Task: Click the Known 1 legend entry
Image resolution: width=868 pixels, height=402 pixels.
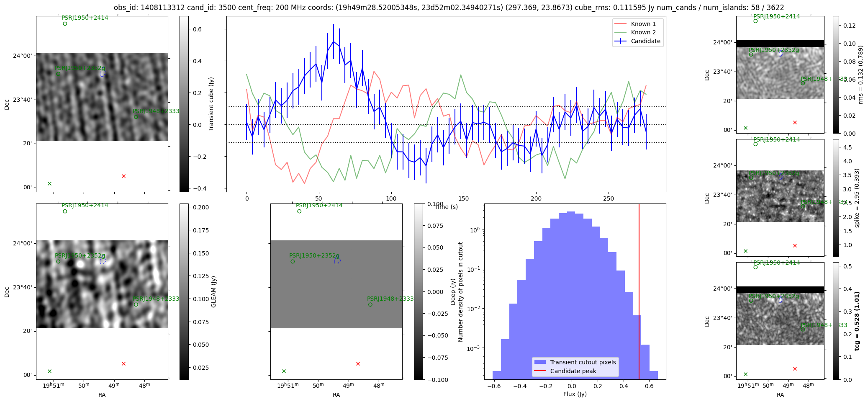Action: [643, 24]
